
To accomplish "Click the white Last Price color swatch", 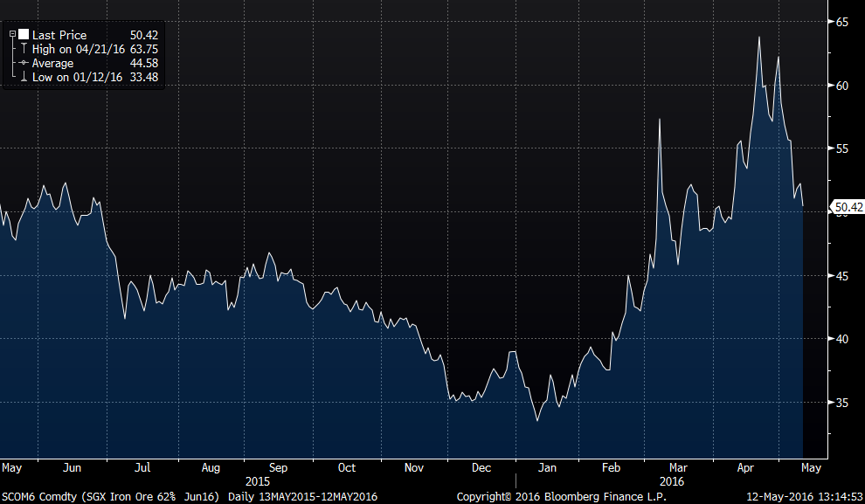I will (x=24, y=35).
